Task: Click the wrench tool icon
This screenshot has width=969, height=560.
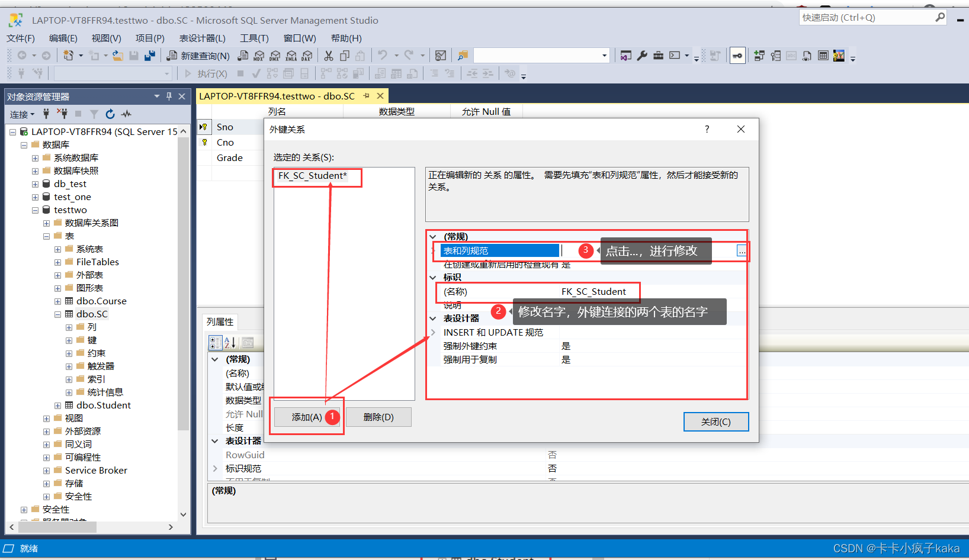Action: coord(642,56)
